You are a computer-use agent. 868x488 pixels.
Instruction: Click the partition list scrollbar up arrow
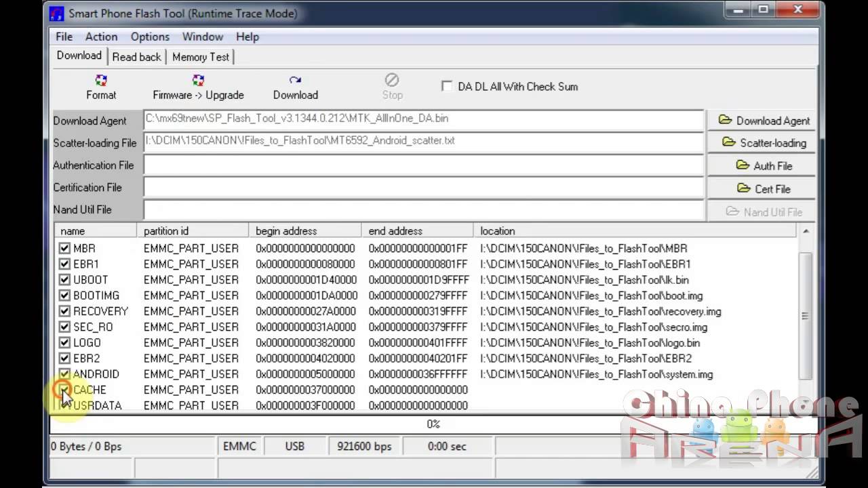[806, 231]
